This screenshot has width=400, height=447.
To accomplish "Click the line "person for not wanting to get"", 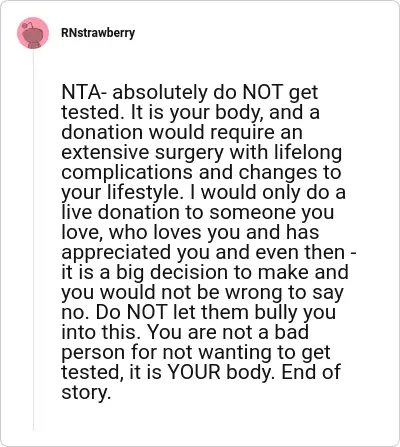I will (x=196, y=352).
